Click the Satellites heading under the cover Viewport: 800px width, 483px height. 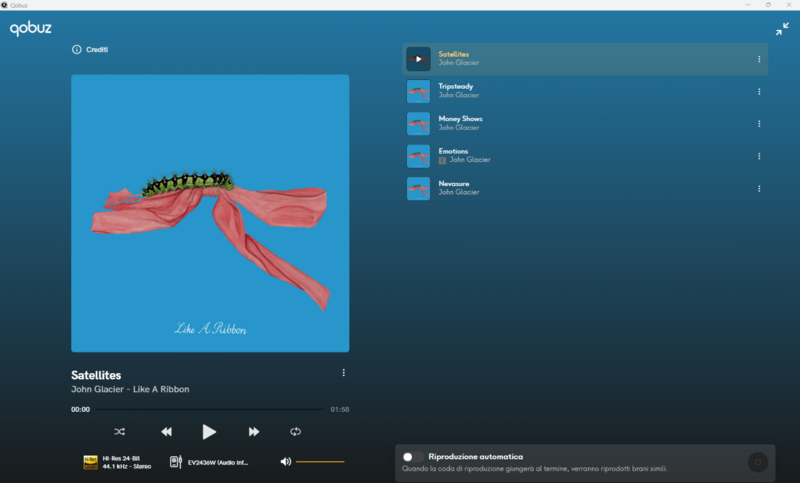(96, 375)
